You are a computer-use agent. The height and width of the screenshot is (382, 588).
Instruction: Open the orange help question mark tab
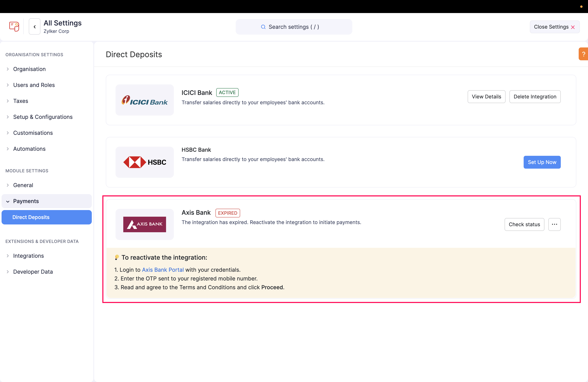point(583,54)
